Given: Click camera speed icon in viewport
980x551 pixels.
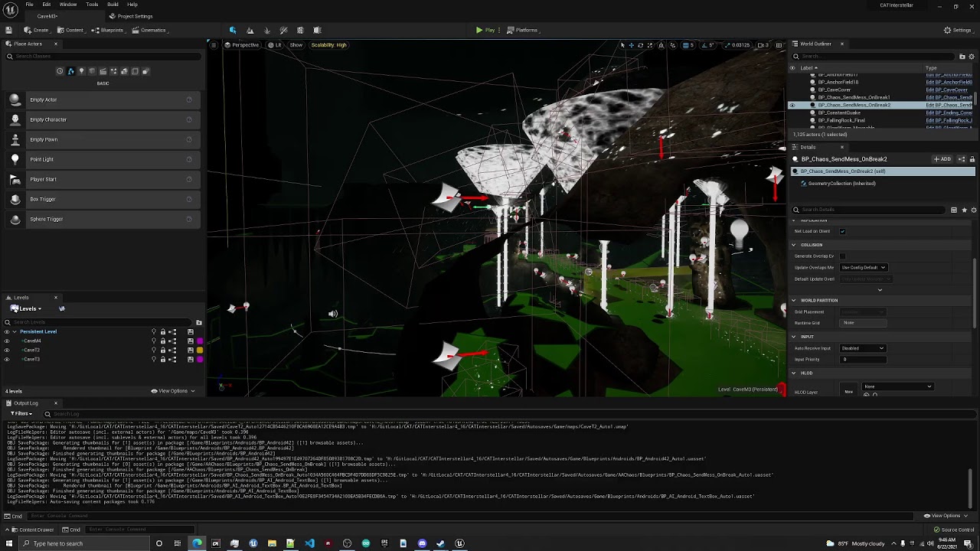Looking at the screenshot, I should tap(762, 45).
